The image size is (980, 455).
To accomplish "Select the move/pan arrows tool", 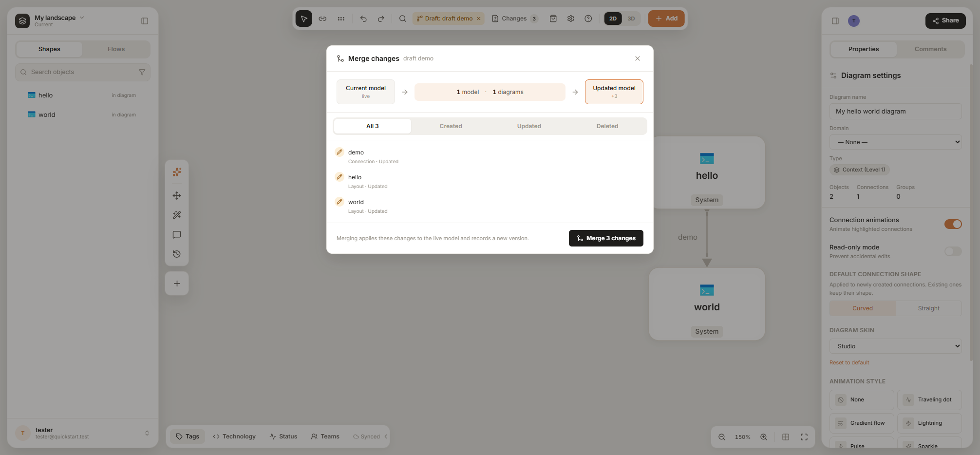I will [x=177, y=195].
